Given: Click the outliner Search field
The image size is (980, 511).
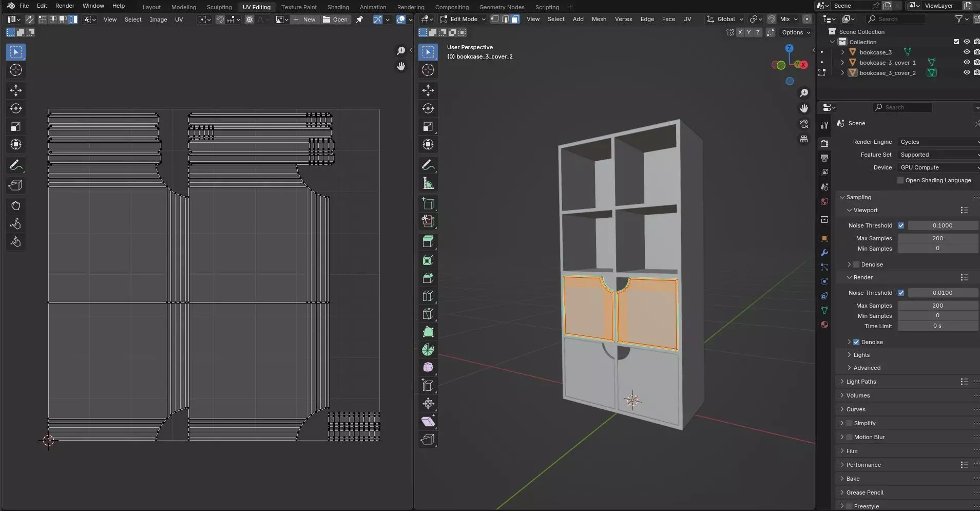Looking at the screenshot, I should point(896,19).
